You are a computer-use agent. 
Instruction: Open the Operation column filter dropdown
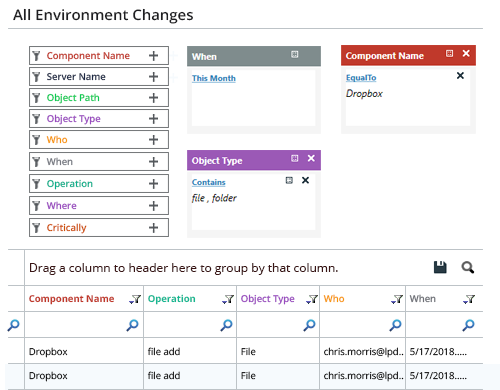(x=228, y=299)
